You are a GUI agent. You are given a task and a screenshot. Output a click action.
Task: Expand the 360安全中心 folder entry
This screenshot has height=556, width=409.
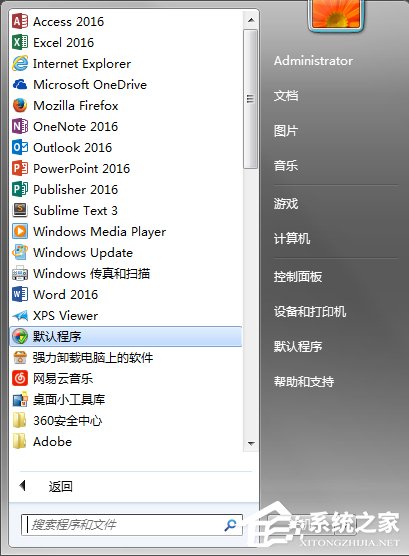126,421
